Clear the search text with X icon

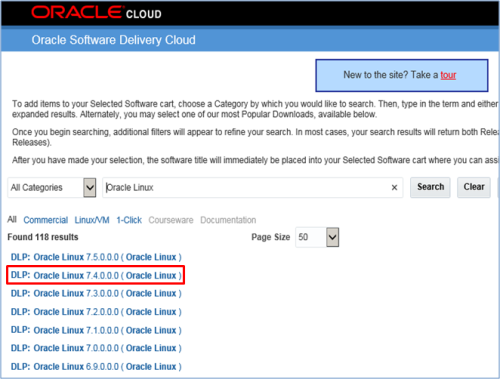pos(394,187)
